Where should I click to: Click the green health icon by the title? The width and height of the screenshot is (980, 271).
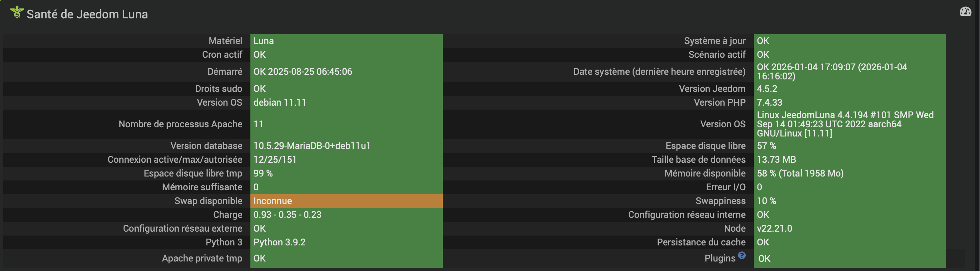coord(17,12)
